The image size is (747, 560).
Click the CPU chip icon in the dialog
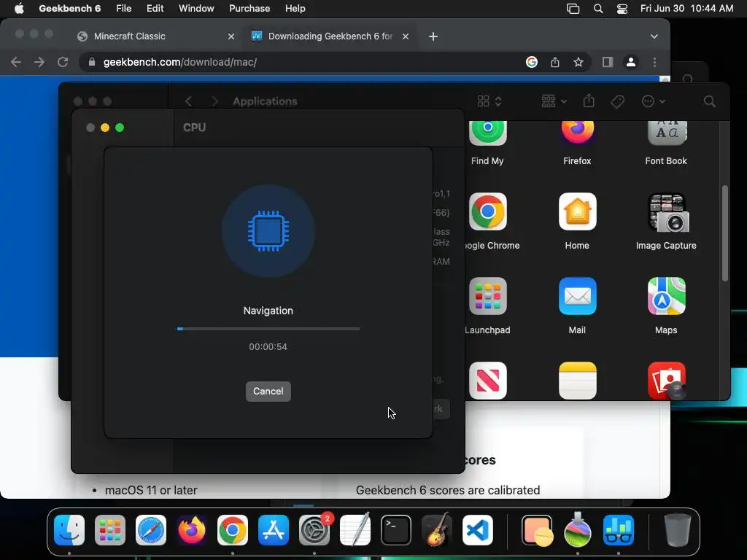pyautogui.click(x=268, y=231)
